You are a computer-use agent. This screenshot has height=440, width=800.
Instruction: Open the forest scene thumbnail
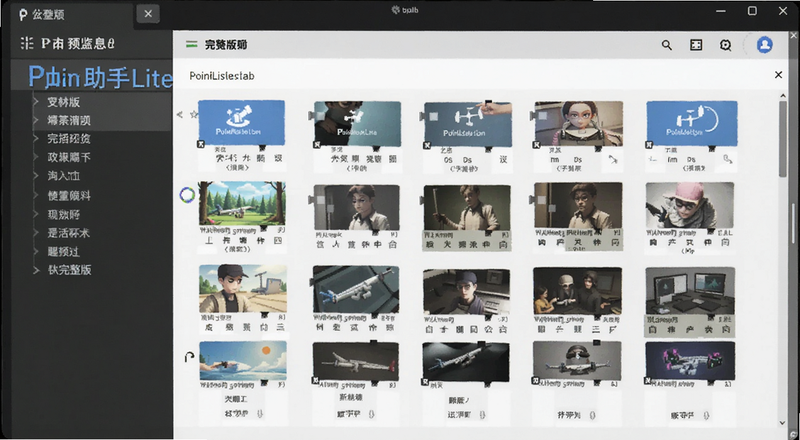pyautogui.click(x=242, y=203)
